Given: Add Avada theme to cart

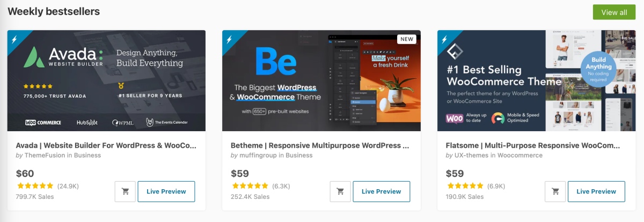Looking at the screenshot, I should [125, 191].
